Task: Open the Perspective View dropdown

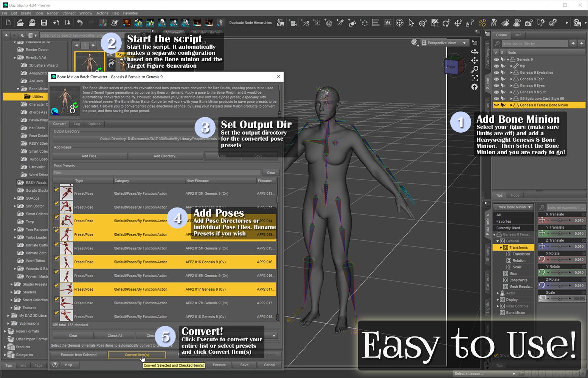Action: click(x=445, y=43)
